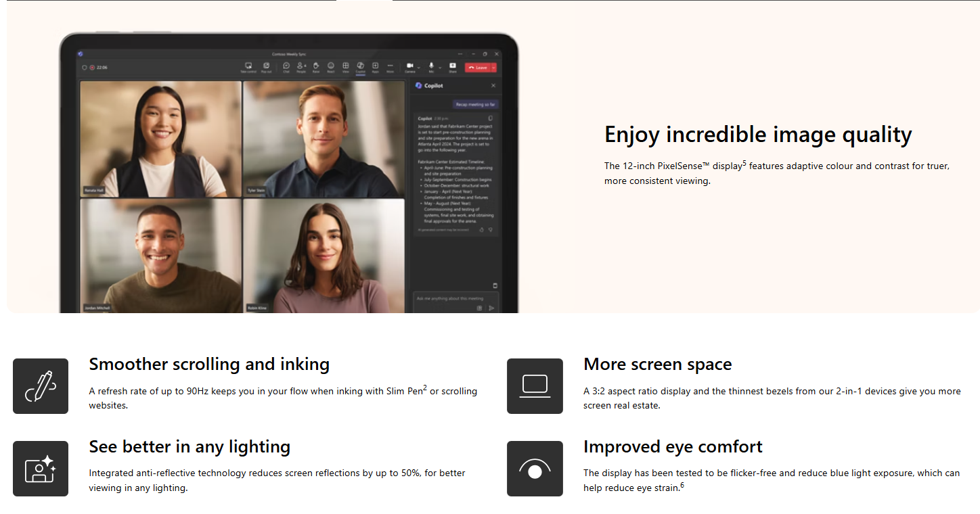The height and width of the screenshot is (514, 980).
Task: Click the pen inking feature icon
Action: (41, 386)
